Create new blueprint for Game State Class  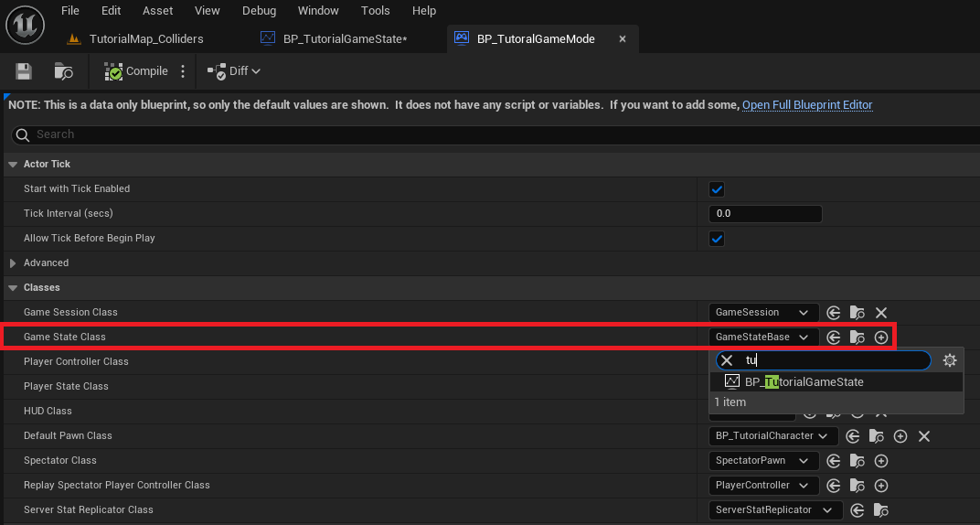click(881, 337)
